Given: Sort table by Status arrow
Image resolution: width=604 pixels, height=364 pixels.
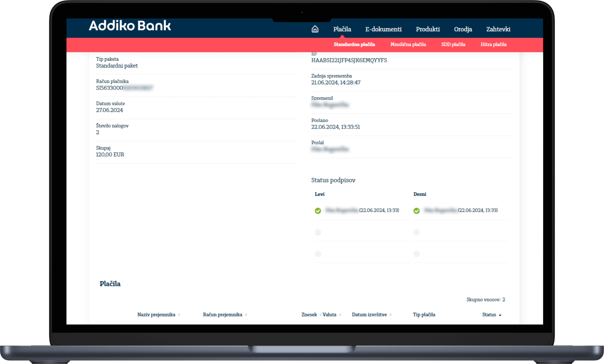Looking at the screenshot, I should tap(500, 315).
